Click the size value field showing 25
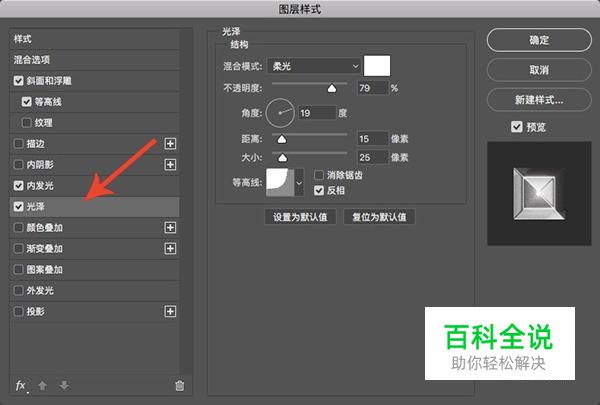The width and height of the screenshot is (600, 405). point(373,157)
